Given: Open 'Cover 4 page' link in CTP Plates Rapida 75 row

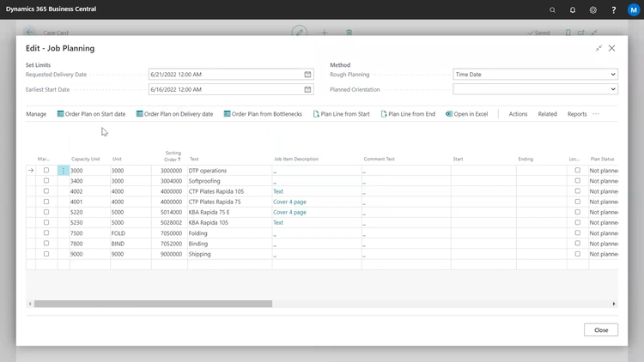Looking at the screenshot, I should [x=289, y=202].
